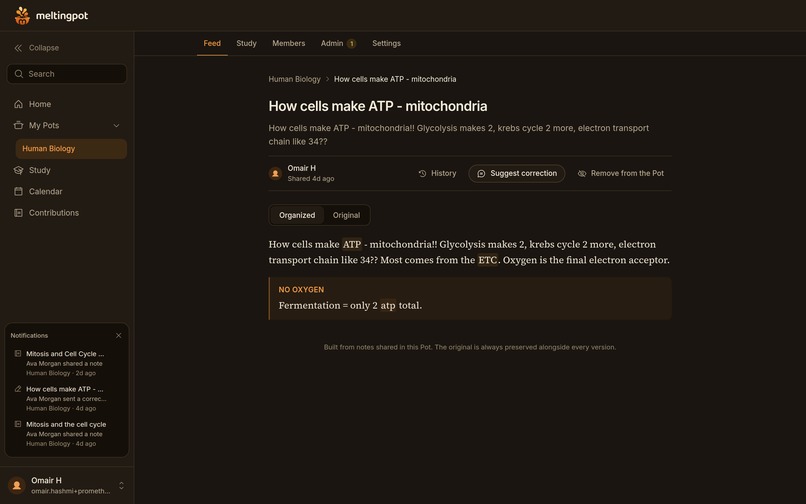The image size is (806, 504).
Task: Open Calendar in the sidebar
Action: click(x=67, y=191)
